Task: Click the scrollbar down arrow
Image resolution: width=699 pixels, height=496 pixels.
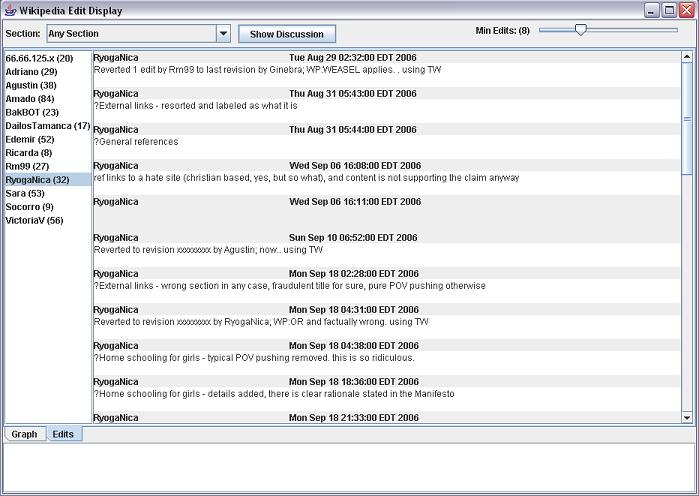Action: coord(687,418)
